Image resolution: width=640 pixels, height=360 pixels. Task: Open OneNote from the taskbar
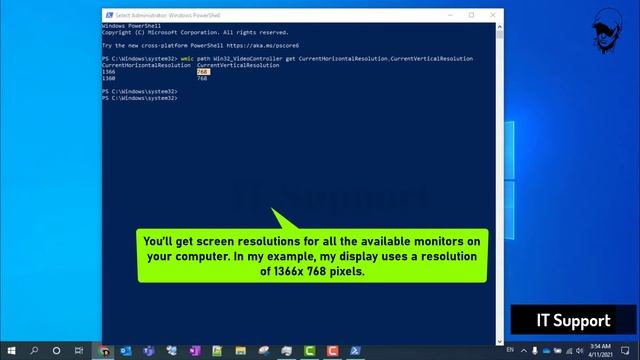[x=195, y=351]
